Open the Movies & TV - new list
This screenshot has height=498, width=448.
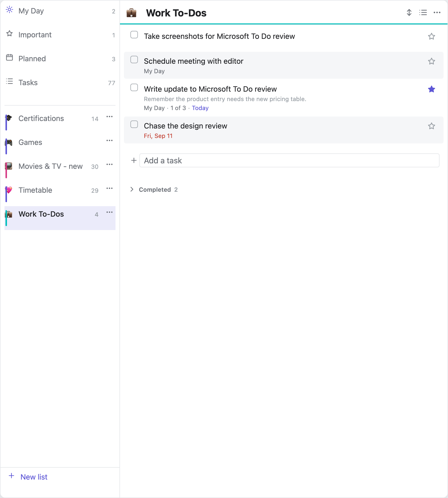click(x=50, y=166)
